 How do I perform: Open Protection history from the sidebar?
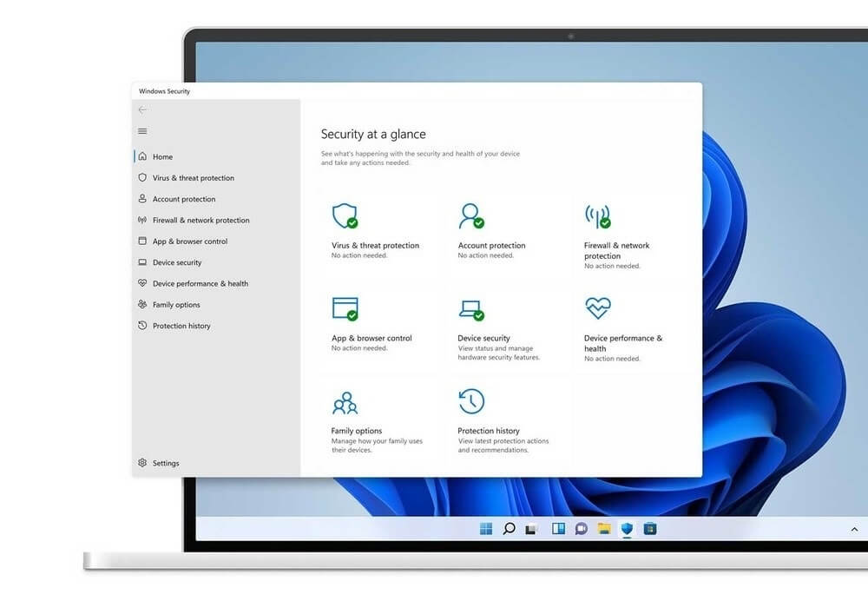(216, 326)
